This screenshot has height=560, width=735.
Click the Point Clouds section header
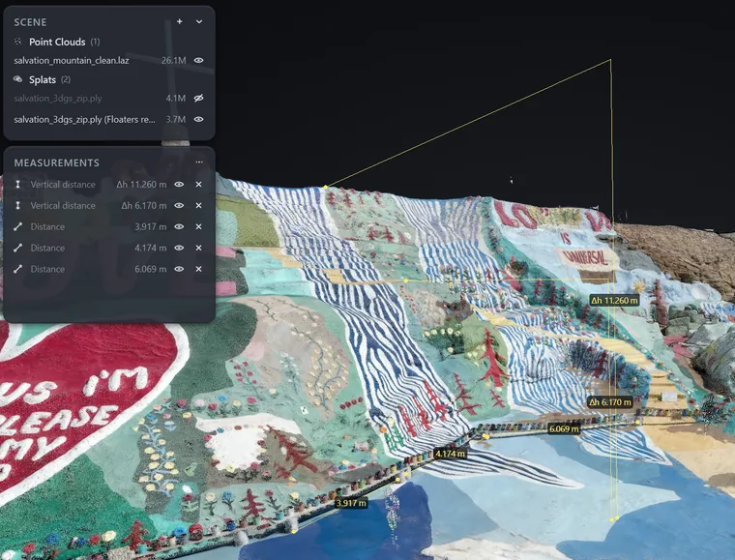click(57, 42)
